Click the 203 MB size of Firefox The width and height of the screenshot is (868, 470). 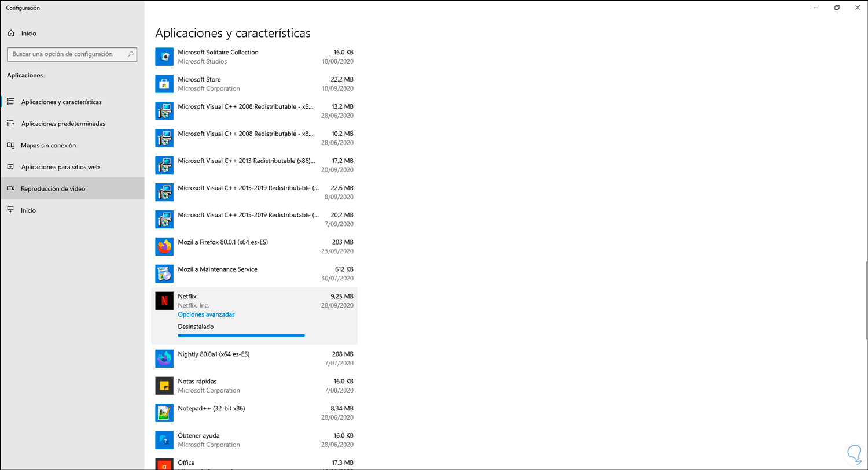pos(343,242)
